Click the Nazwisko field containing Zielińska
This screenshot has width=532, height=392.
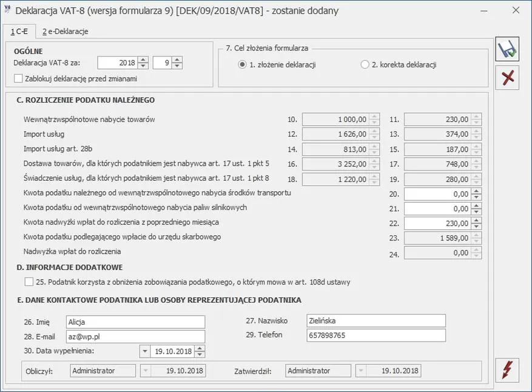[x=376, y=321]
